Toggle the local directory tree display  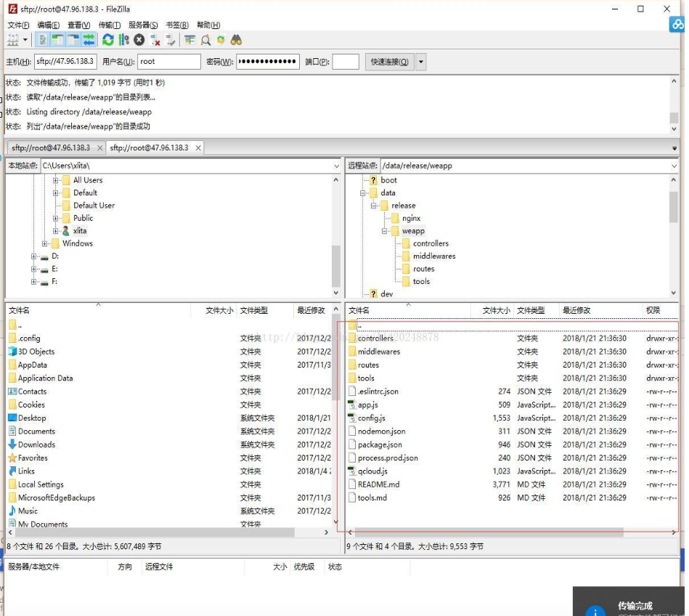coord(57,41)
